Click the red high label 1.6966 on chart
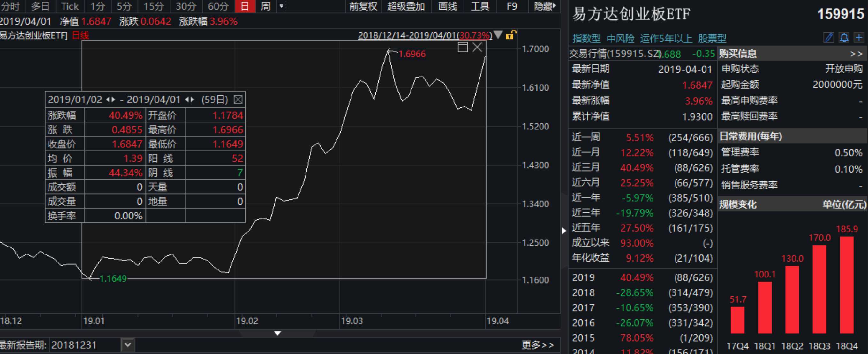Viewport: 868px width, 354px height. (412, 54)
